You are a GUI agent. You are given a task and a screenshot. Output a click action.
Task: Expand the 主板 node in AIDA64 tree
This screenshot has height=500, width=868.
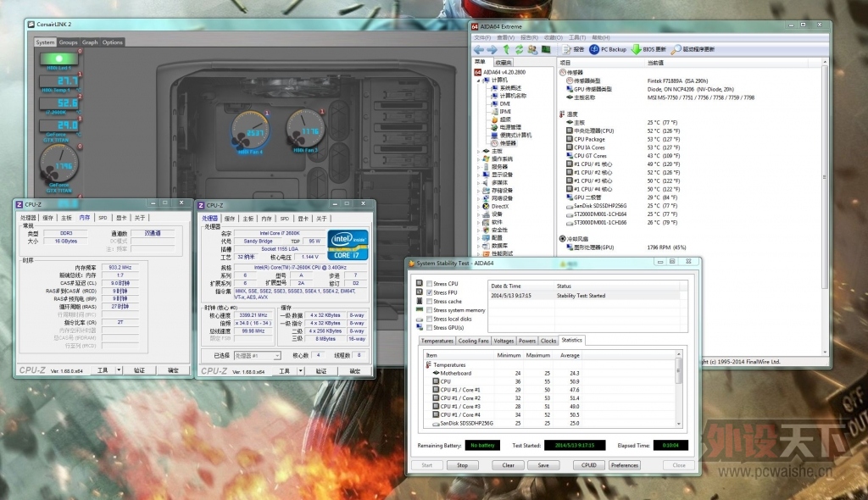(479, 151)
